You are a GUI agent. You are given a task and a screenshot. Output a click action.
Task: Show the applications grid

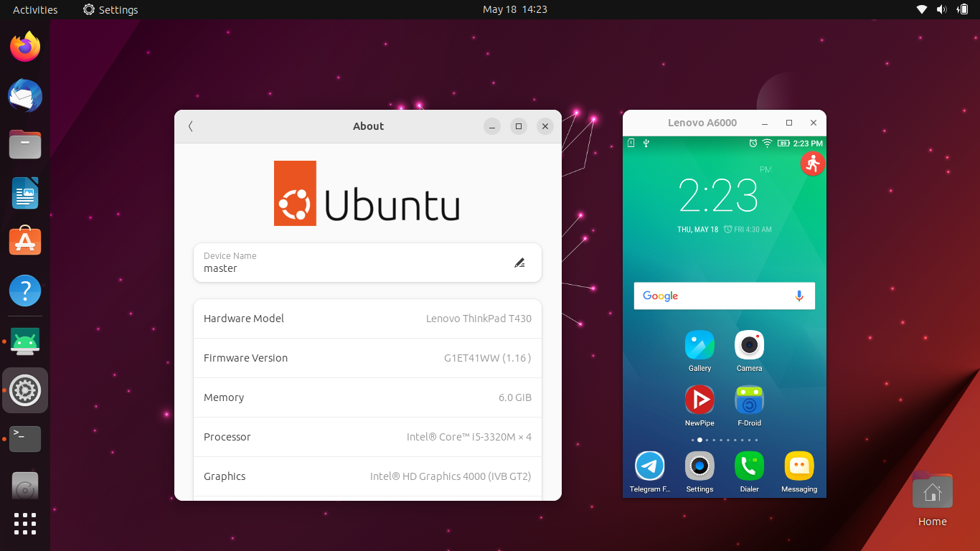tap(25, 524)
